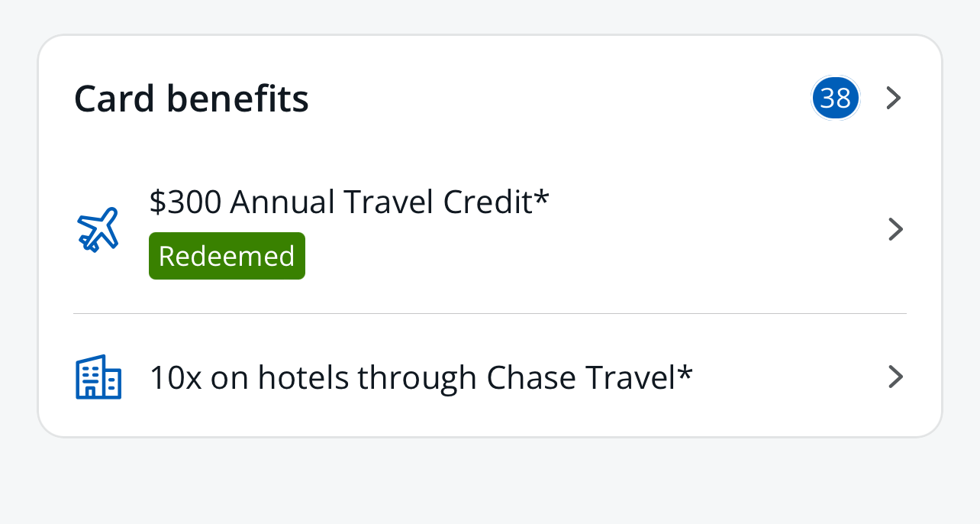Expand all benefits via Card benefits chevron
Image resolution: width=980 pixels, height=524 pixels.
pos(894,99)
